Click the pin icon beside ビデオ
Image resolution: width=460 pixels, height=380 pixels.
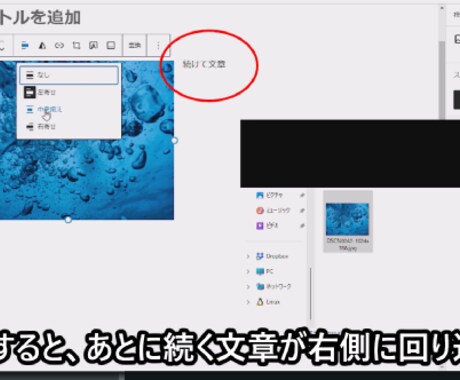click(x=302, y=226)
